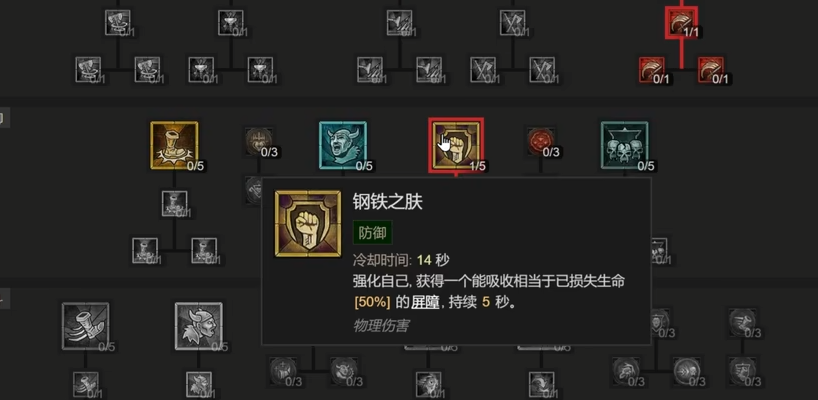Click small upgrade node beneath kicking-boot skill
818x400 pixels.
tap(86, 384)
